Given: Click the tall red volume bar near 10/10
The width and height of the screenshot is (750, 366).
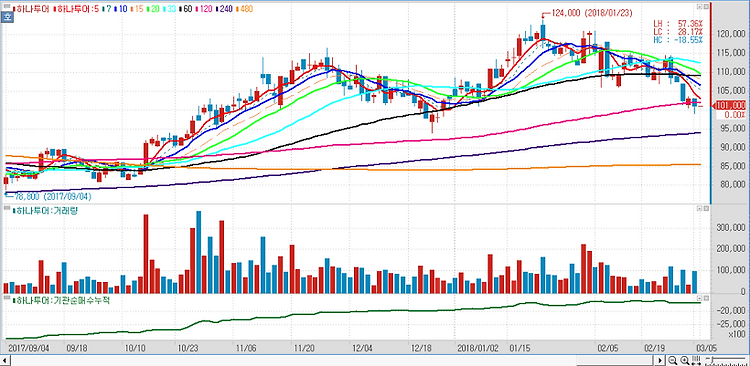Looking at the screenshot, I should tap(146, 254).
